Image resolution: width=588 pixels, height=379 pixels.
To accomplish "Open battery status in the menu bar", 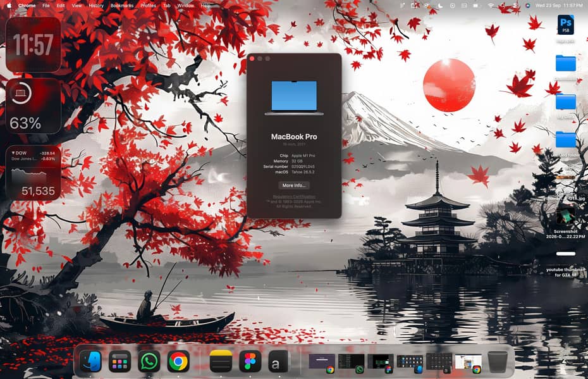I will coord(476,6).
